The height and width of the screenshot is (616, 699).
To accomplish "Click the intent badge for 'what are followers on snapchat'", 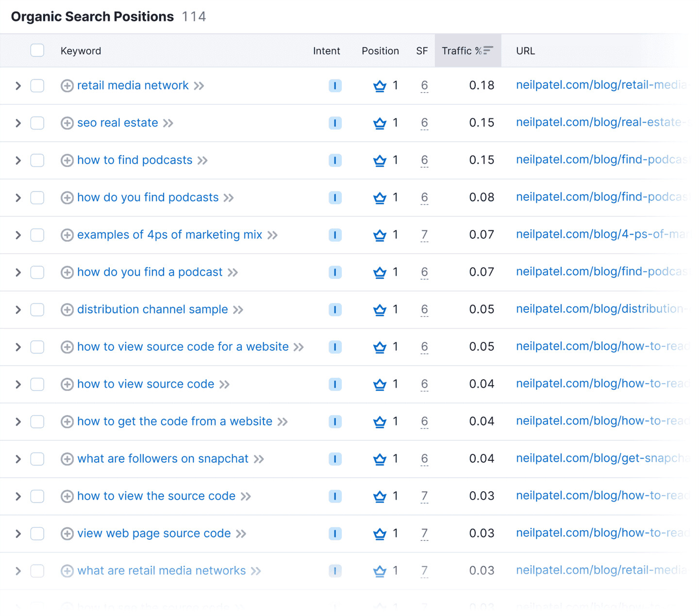I will click(x=335, y=459).
